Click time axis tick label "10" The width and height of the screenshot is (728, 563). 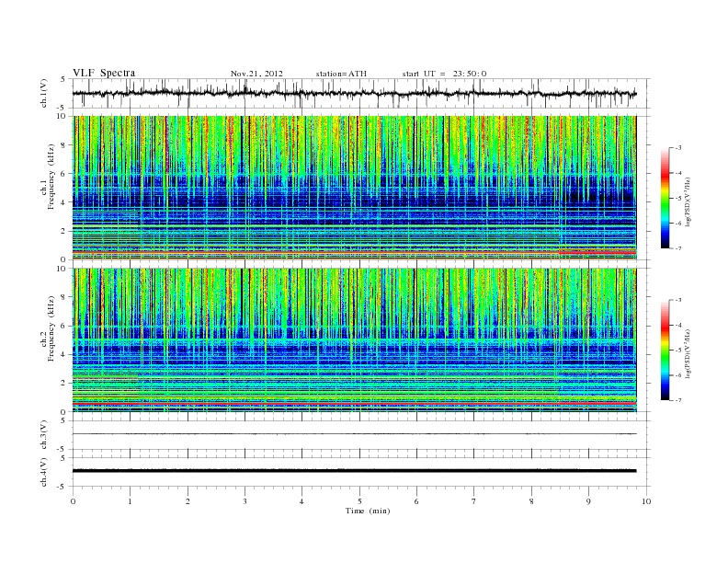click(x=646, y=501)
